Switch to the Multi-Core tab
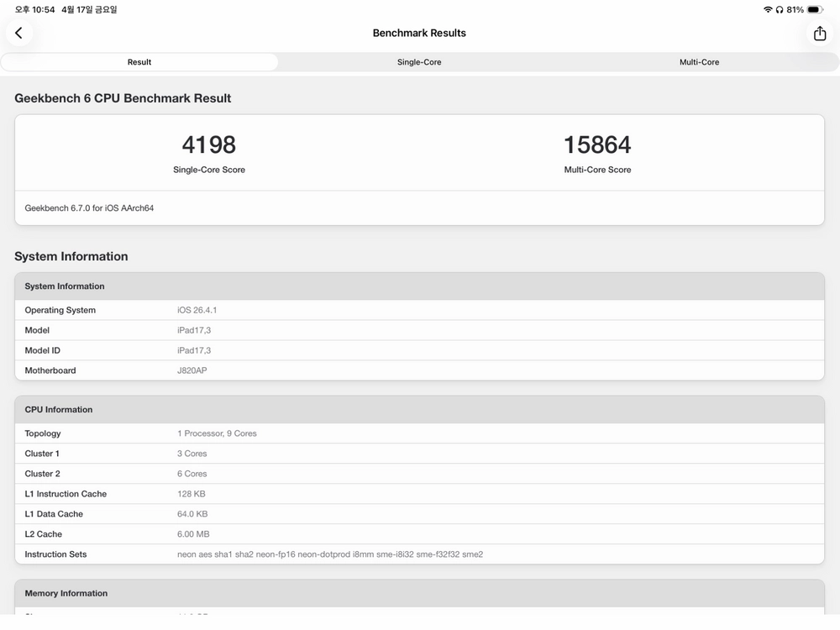 (699, 62)
